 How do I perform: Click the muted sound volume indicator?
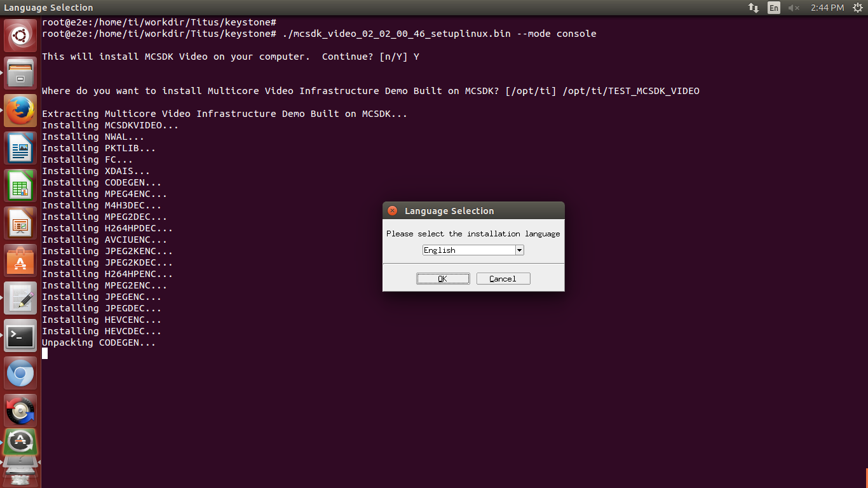[794, 8]
